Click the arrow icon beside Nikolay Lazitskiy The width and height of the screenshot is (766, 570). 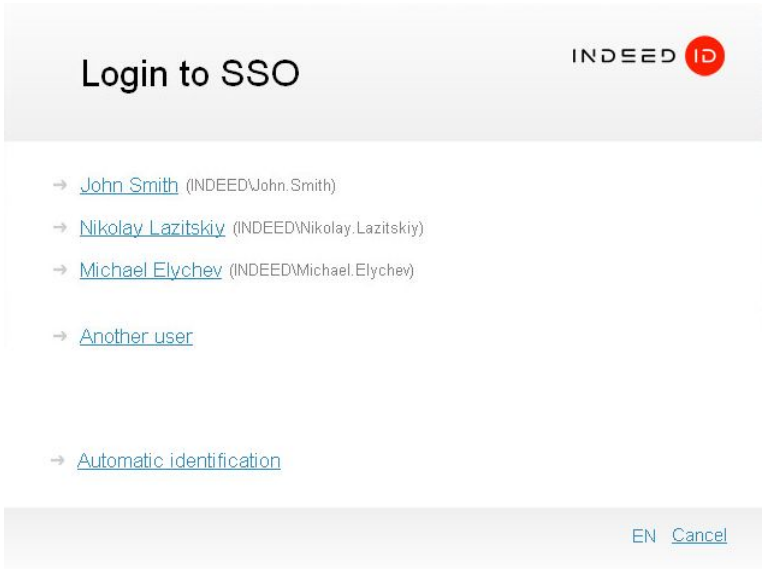tap(60, 228)
